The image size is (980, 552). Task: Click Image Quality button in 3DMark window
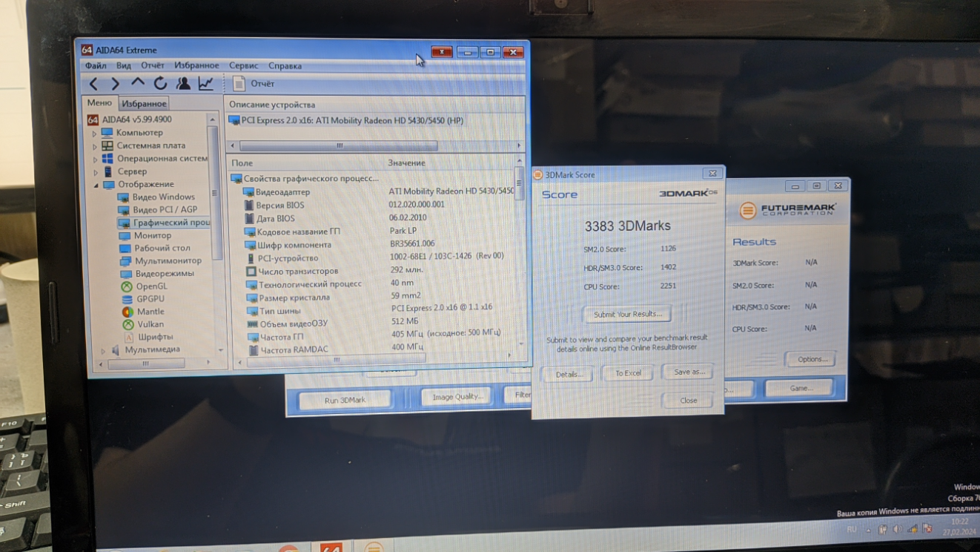457,397
